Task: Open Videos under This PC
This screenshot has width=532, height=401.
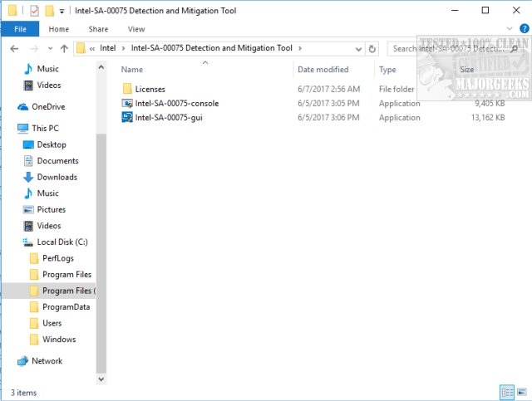Action: 49,226
